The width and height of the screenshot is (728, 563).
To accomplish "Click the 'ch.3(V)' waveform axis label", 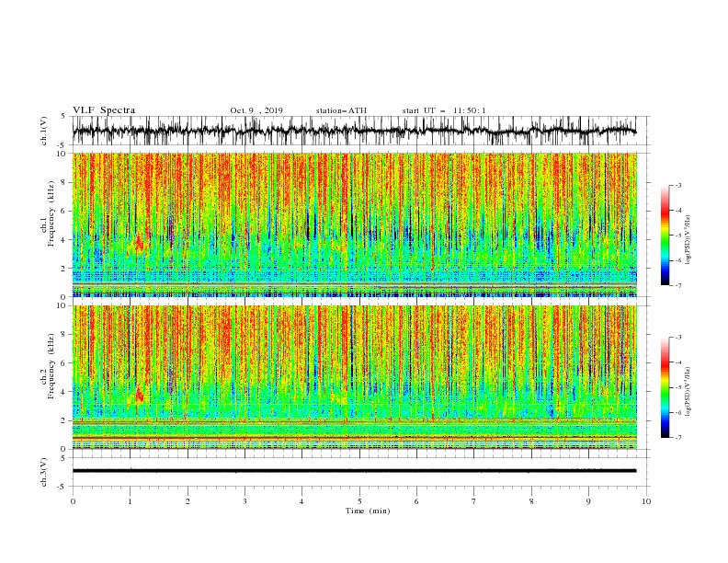I will click(44, 472).
